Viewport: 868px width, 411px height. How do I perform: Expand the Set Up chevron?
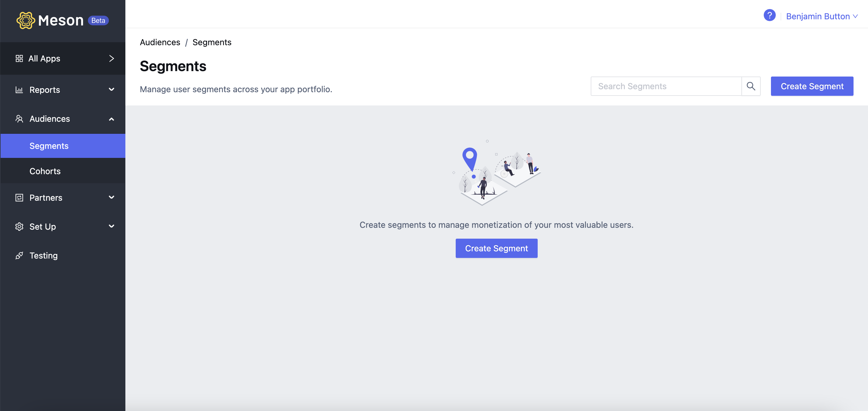click(112, 226)
